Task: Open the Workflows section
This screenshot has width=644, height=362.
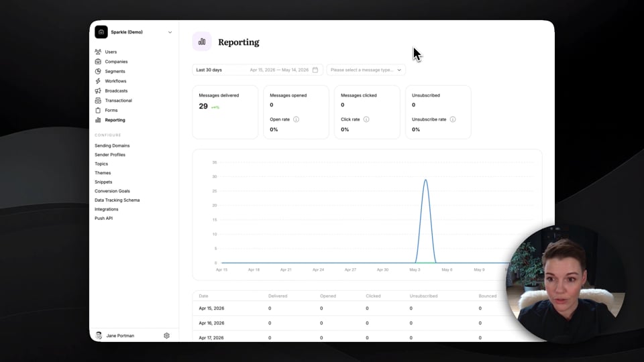Action: tap(115, 81)
